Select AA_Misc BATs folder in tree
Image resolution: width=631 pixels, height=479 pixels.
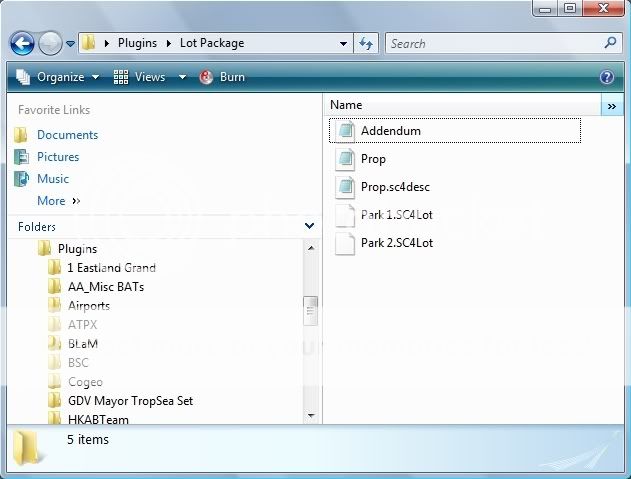[106, 287]
